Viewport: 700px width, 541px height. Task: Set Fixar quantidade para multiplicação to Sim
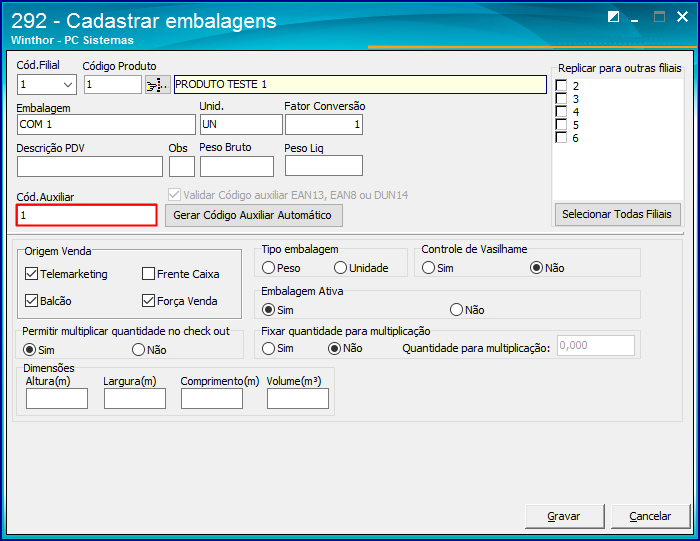[268, 348]
